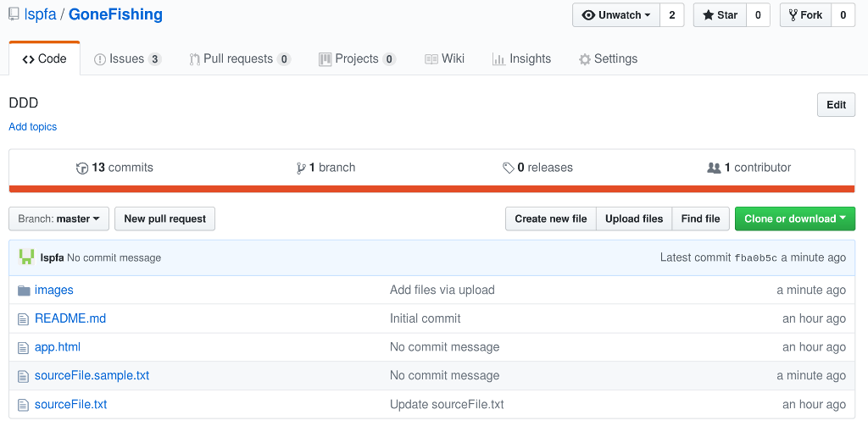Open the Projects tab
868x426 pixels.
[x=358, y=58]
